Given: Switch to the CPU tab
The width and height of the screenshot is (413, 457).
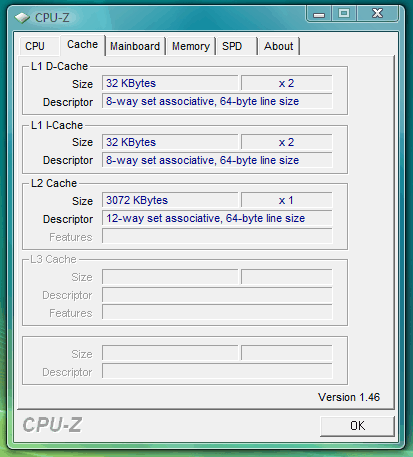Looking at the screenshot, I should pyautogui.click(x=39, y=46).
